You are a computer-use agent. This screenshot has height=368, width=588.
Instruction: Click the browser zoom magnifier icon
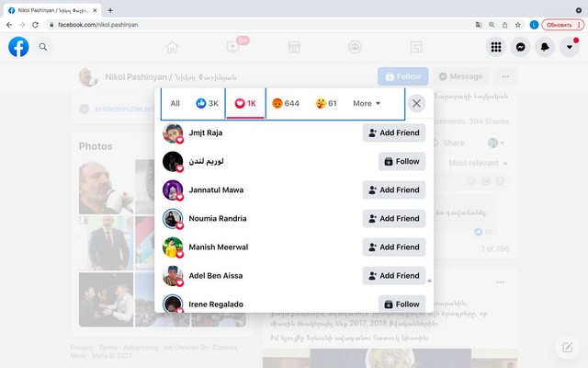(492, 25)
